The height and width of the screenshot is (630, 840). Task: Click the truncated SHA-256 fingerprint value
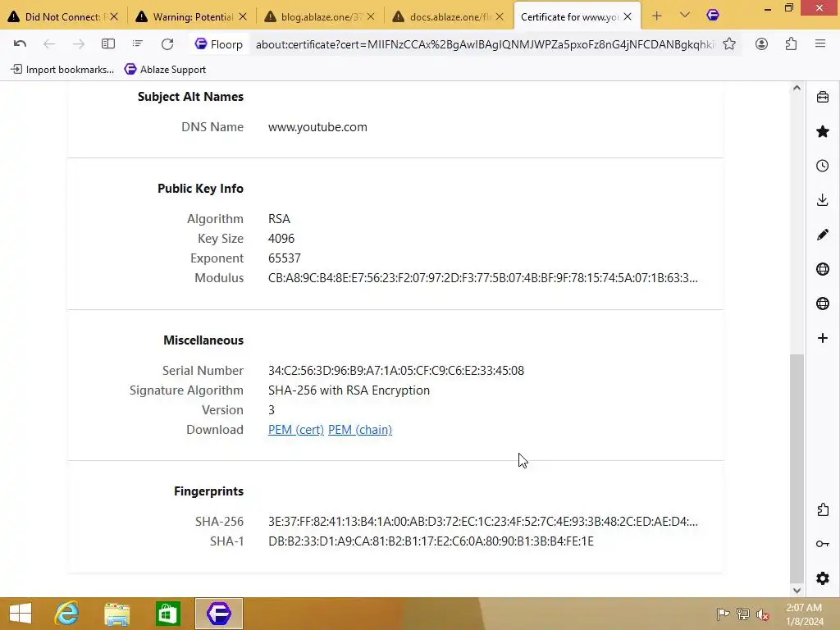[482, 522]
